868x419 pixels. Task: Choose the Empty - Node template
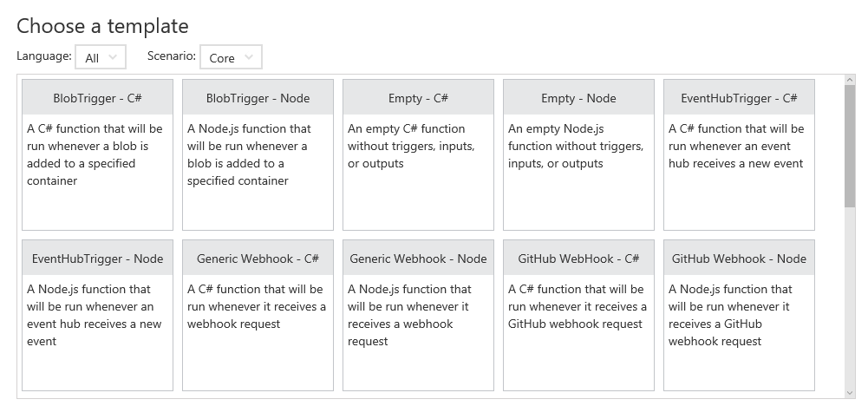pyautogui.click(x=578, y=98)
